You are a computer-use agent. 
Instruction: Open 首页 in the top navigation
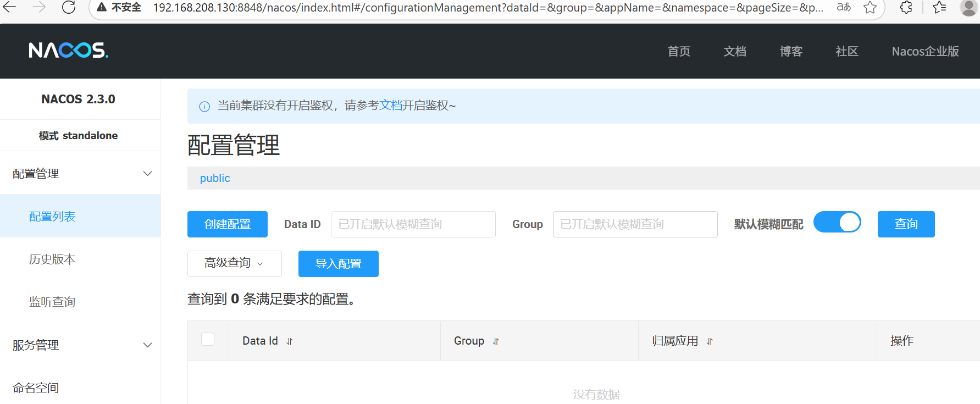tap(679, 51)
